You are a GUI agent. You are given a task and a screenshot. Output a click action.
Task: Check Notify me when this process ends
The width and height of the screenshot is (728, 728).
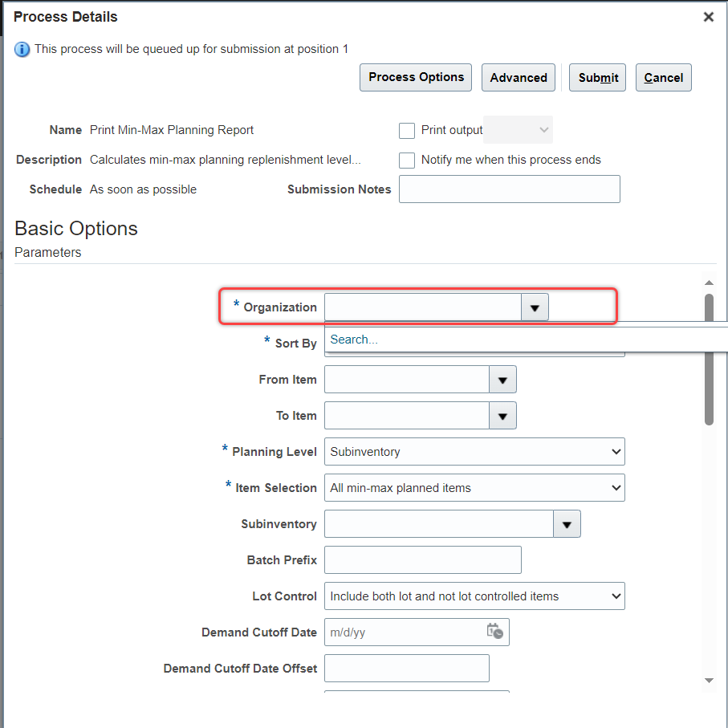pos(406,160)
